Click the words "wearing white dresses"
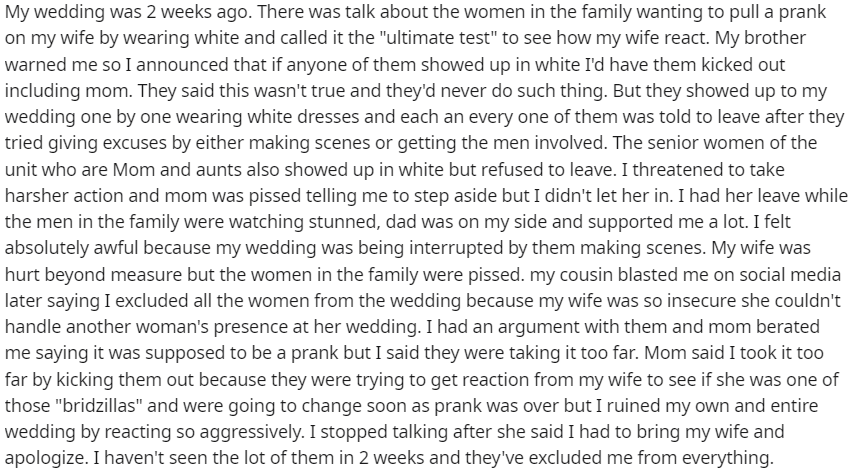The image size is (851, 473). 263,117
